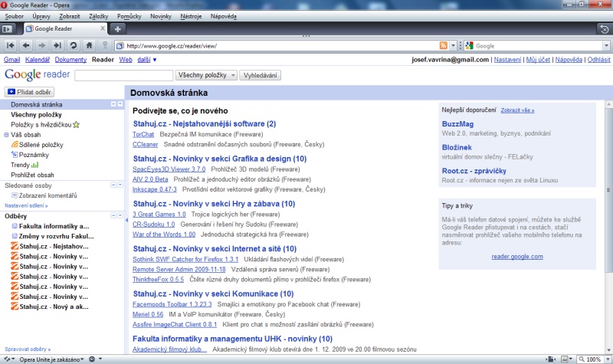The height and width of the screenshot is (364, 613).
Task: Open Odběry section options arrow
Action: [120, 215]
